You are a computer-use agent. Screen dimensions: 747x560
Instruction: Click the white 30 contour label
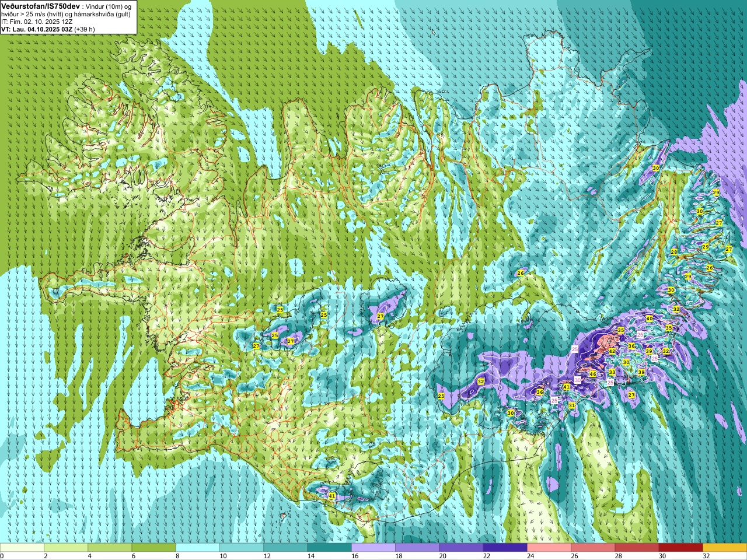(x=578, y=380)
